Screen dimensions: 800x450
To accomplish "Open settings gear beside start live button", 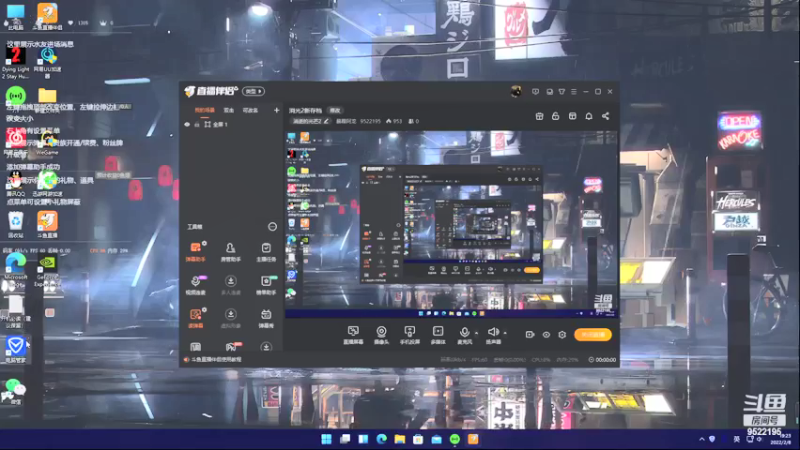I will point(562,335).
